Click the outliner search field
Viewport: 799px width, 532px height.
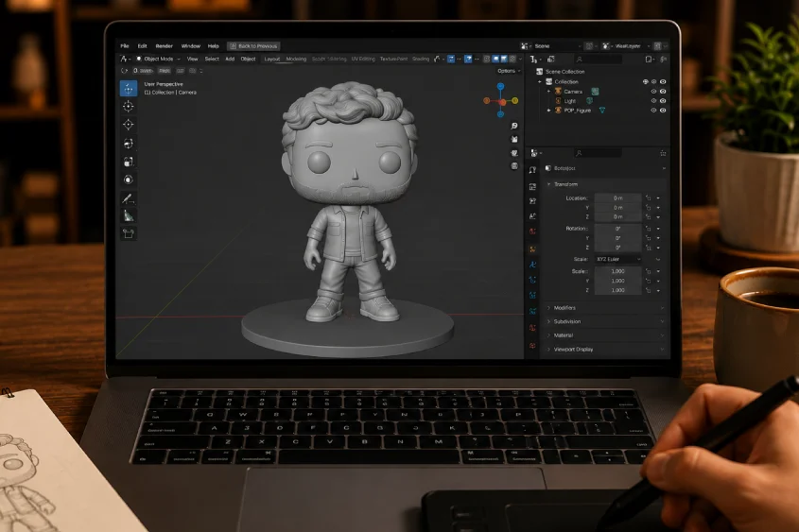[x=598, y=60]
